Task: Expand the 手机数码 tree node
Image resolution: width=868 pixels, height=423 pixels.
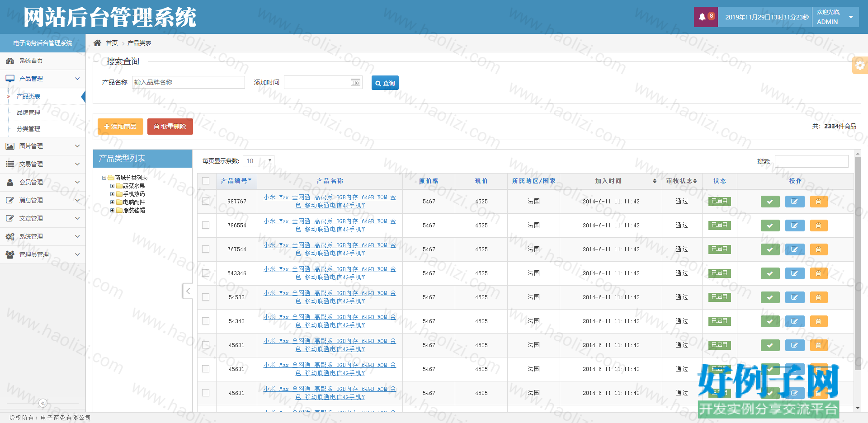Action: click(112, 194)
